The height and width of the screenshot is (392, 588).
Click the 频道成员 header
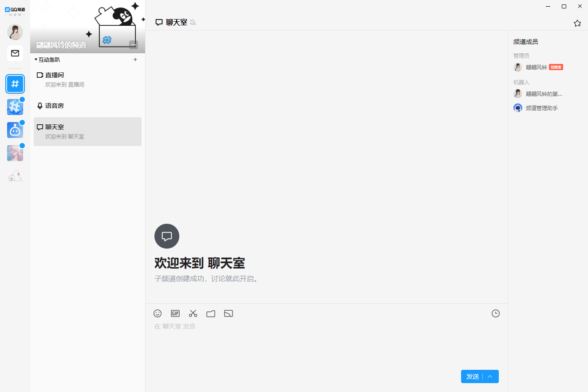[525, 42]
